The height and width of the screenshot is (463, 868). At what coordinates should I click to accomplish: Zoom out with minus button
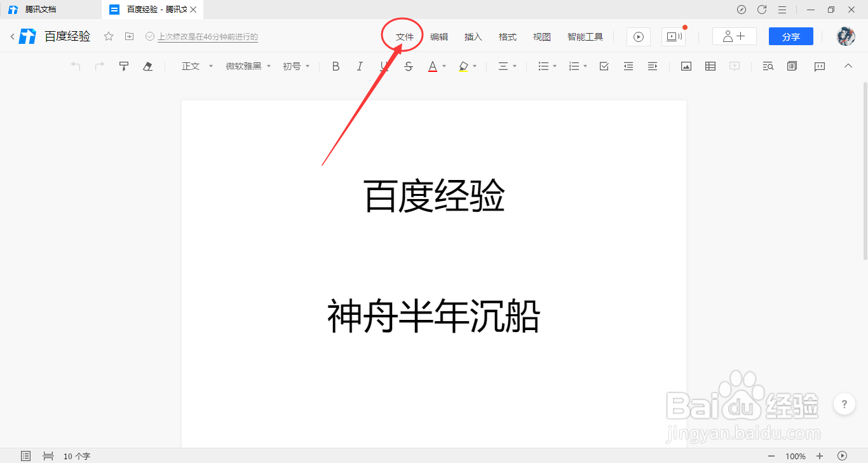[x=771, y=456]
